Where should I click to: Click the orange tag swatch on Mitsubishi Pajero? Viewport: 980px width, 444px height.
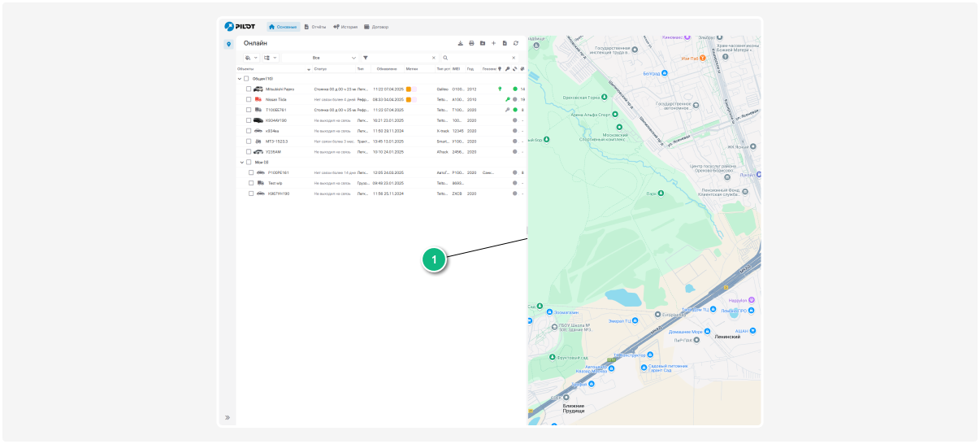click(410, 89)
